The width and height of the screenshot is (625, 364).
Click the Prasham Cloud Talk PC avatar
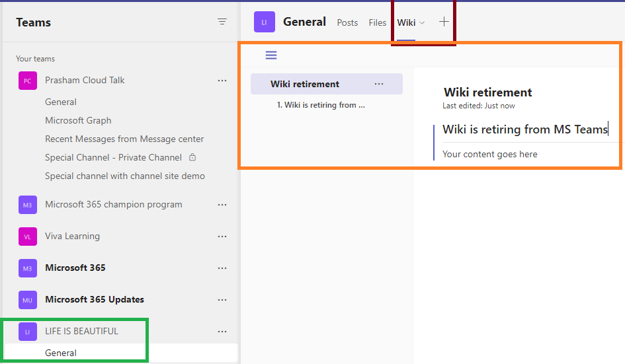point(28,81)
